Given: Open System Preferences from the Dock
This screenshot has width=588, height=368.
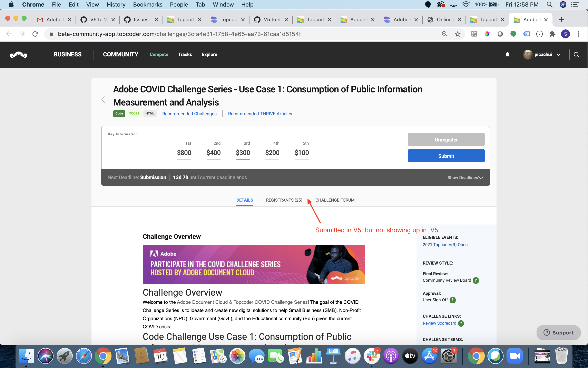Looking at the screenshot, I should point(449,356).
